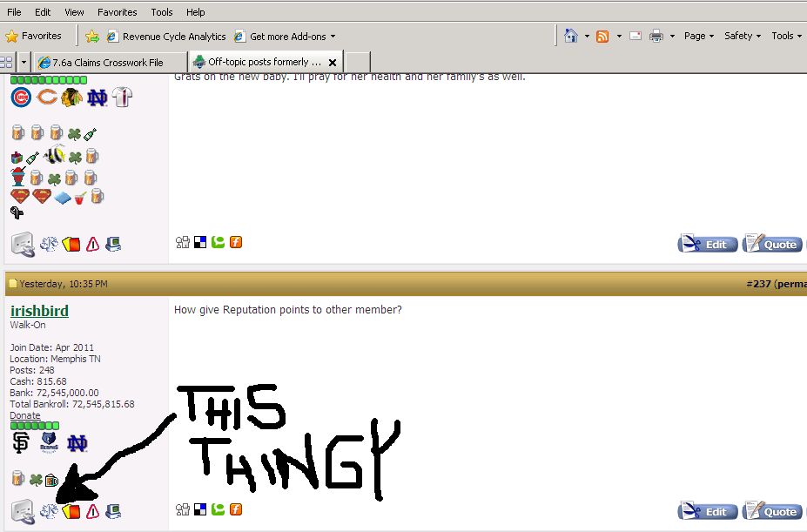
Task: Open the Tools dropdown on the command bar
Action: click(784, 36)
